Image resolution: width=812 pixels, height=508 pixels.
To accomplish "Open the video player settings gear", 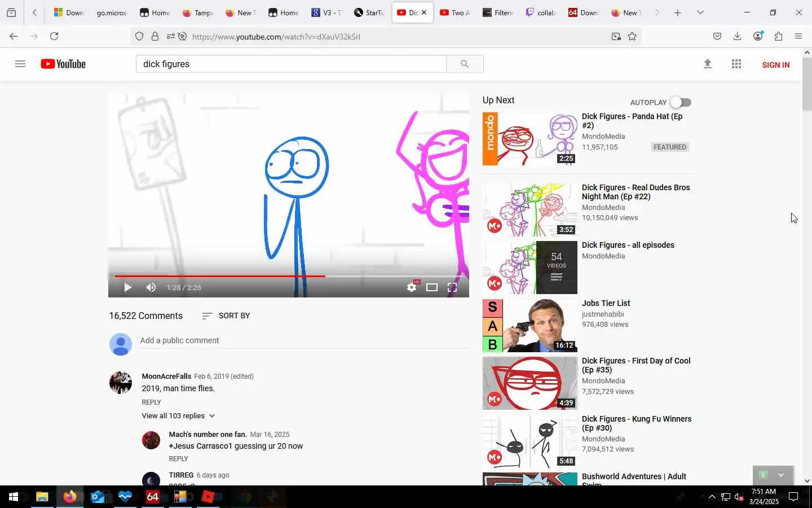I will (x=412, y=287).
